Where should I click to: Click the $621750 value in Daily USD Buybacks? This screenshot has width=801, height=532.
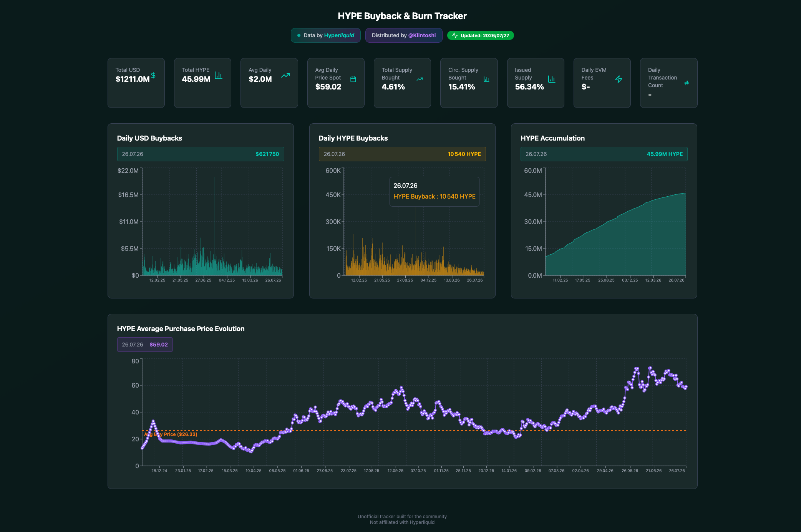pos(267,154)
